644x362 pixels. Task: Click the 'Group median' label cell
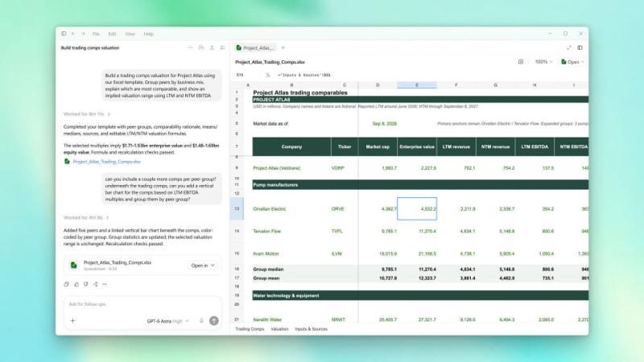(268, 269)
